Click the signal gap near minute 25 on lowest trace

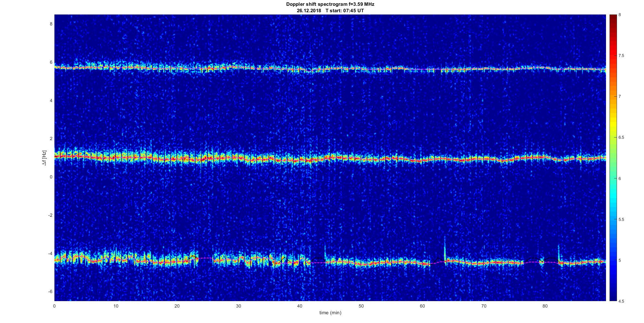205,259
